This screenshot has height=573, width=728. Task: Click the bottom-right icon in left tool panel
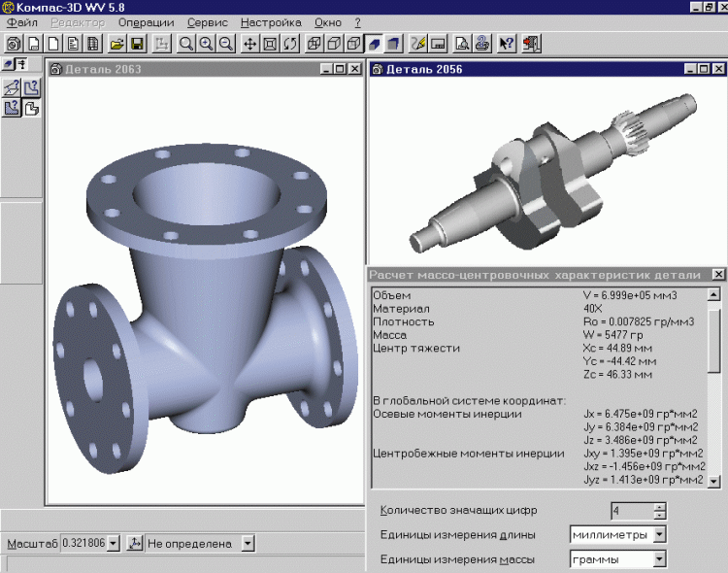(32, 108)
